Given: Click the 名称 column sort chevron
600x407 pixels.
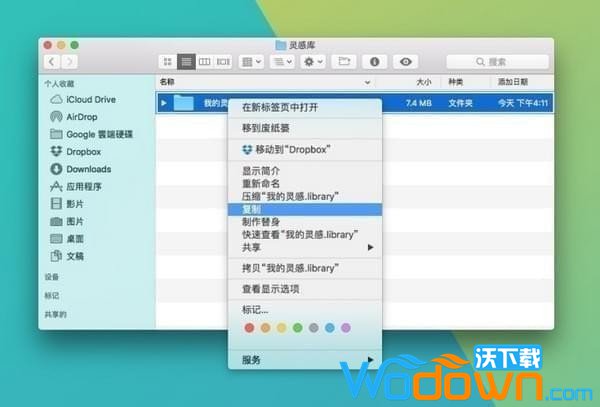Looking at the screenshot, I should pyautogui.click(x=367, y=82).
